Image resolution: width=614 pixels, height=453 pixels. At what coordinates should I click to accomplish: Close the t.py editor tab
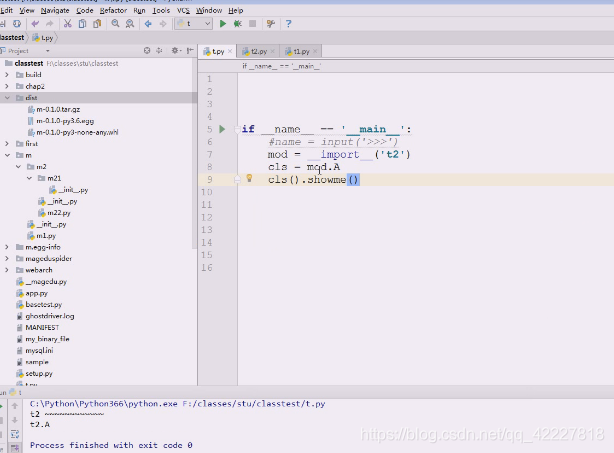(x=230, y=51)
